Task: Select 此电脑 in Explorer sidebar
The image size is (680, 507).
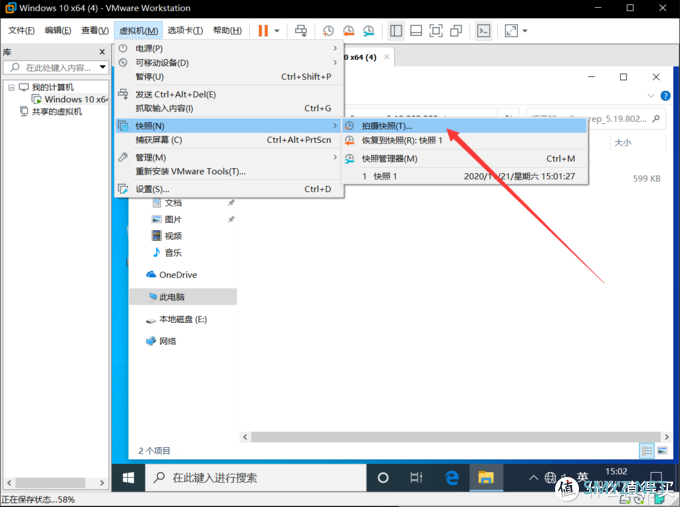Action: (183, 297)
